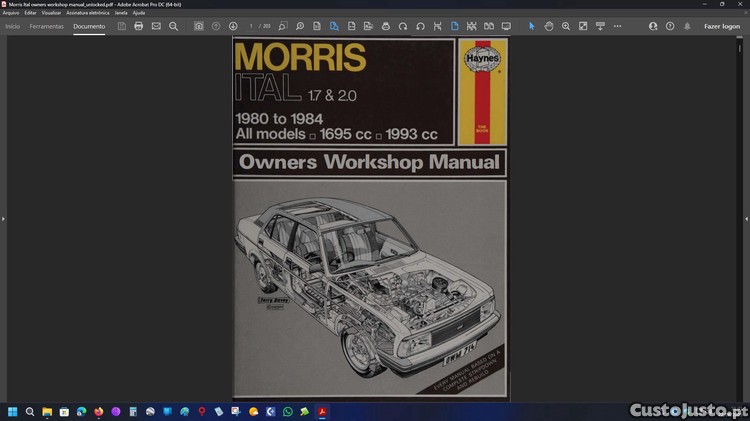Open the Visualizar menu

click(x=51, y=12)
